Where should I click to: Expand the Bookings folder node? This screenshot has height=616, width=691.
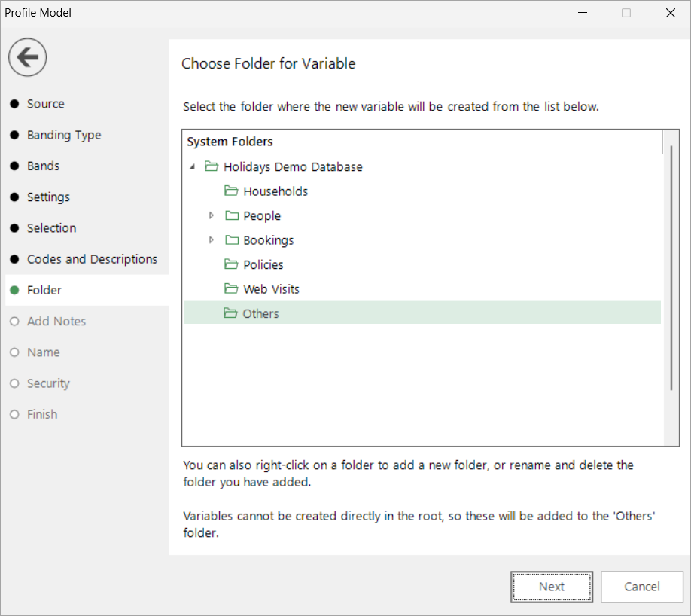tap(212, 240)
